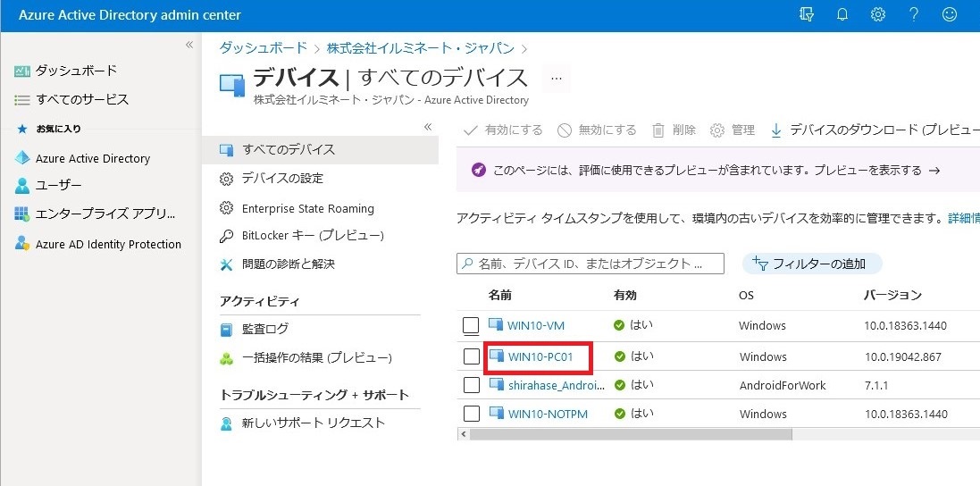The image size is (980, 486).
Task: Open デバイスの設定
Action: click(282, 179)
